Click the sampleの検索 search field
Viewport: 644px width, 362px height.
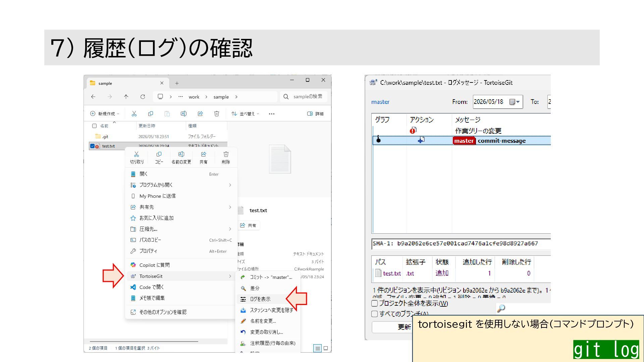pos(304,97)
